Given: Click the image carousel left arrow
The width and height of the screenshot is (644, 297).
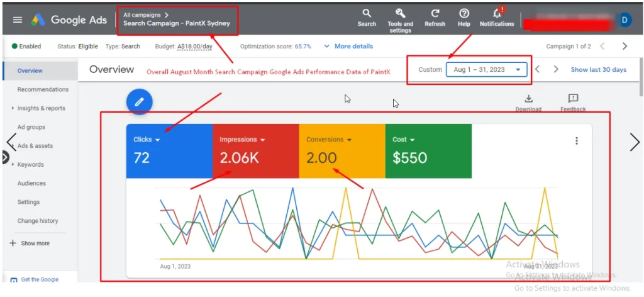Looking at the screenshot, I should tap(11, 143).
